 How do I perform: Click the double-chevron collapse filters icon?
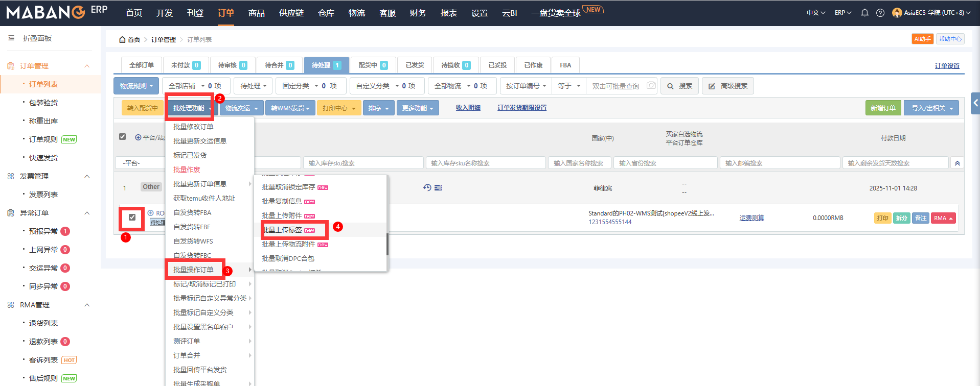coord(957,163)
